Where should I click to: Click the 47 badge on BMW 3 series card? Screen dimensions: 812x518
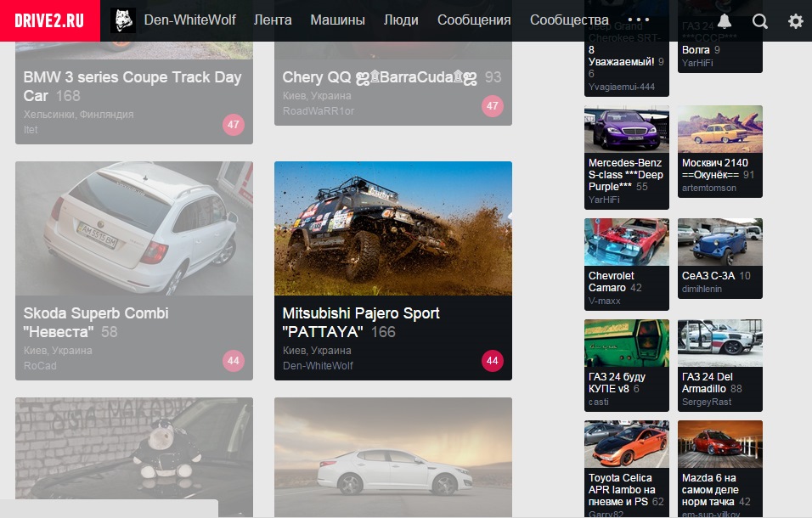click(234, 125)
